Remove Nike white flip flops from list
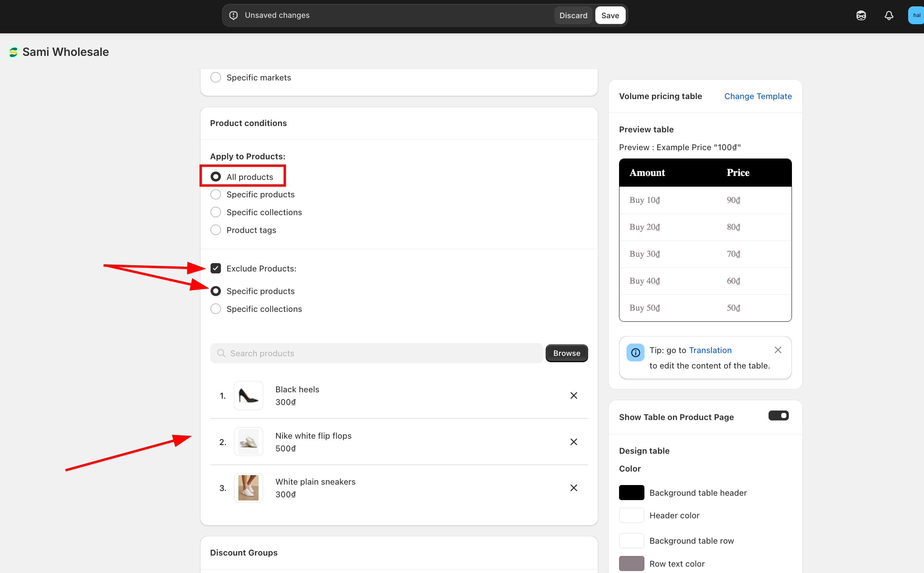 (573, 442)
